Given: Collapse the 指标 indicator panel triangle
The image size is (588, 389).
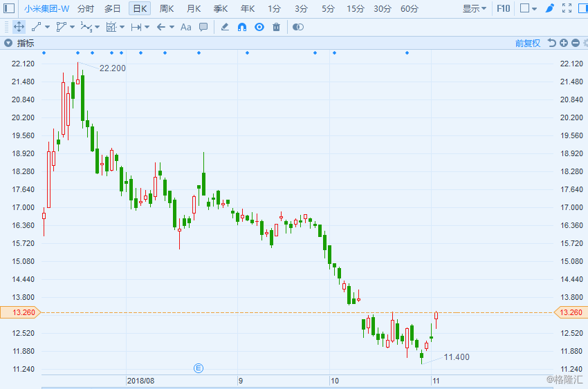Looking at the screenshot, I should (8, 43).
